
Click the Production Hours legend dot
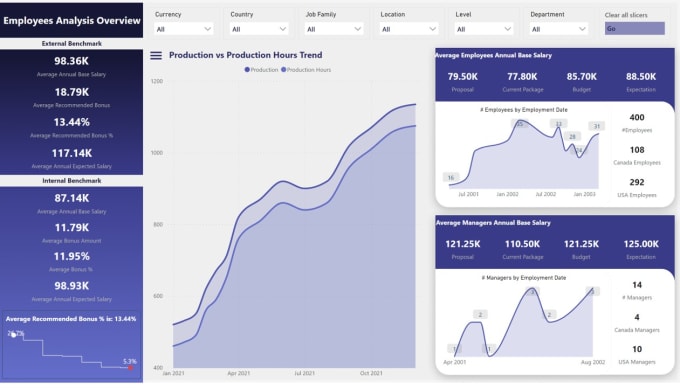pyautogui.click(x=284, y=70)
